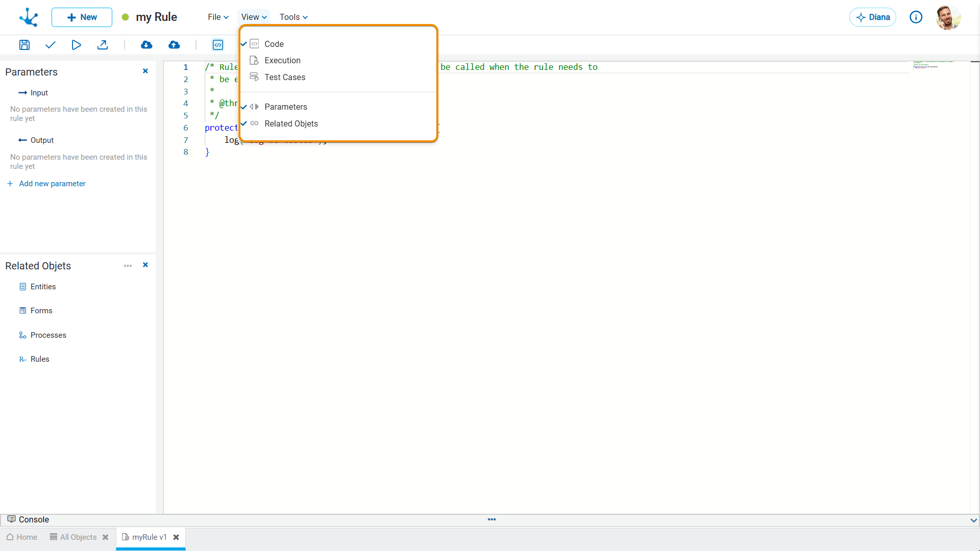Image resolution: width=980 pixels, height=551 pixels.
Task: Select Execution in View menu
Action: coord(282,60)
